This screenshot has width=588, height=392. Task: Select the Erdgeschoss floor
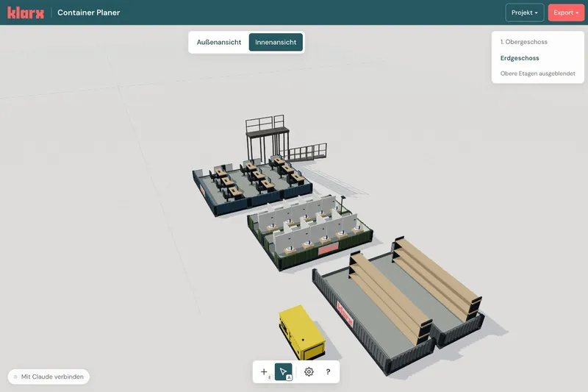[x=520, y=58]
